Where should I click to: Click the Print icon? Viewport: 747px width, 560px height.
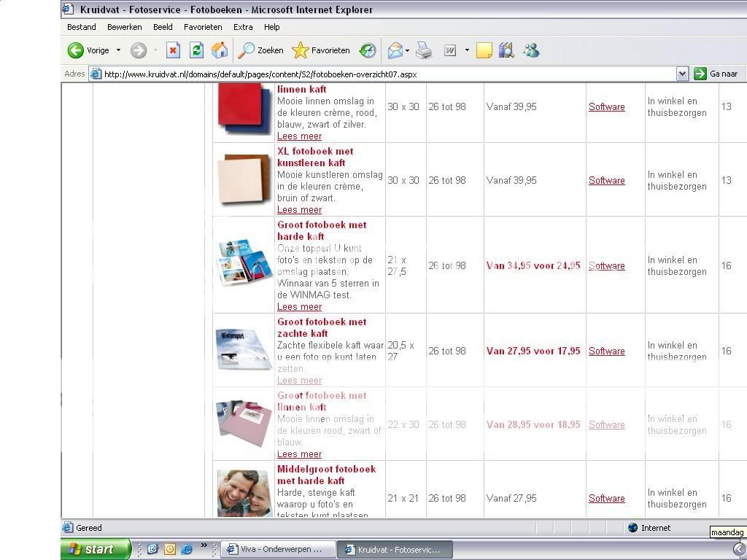(x=424, y=50)
